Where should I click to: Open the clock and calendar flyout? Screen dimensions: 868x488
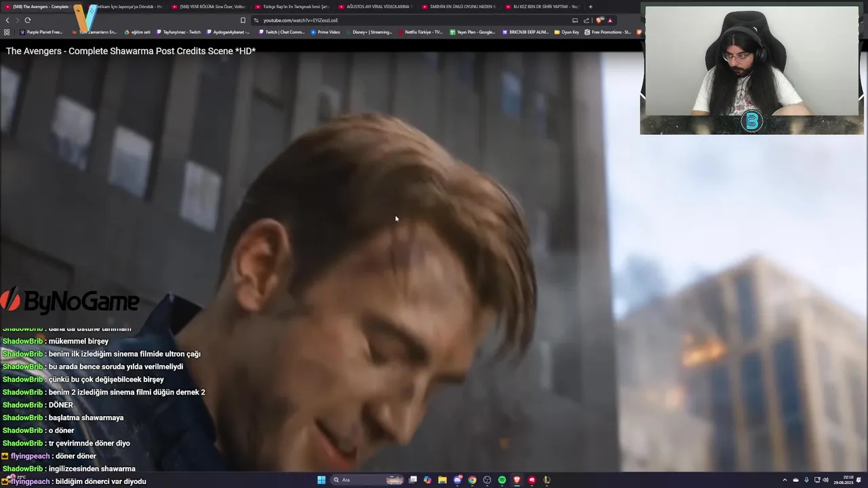(844, 480)
